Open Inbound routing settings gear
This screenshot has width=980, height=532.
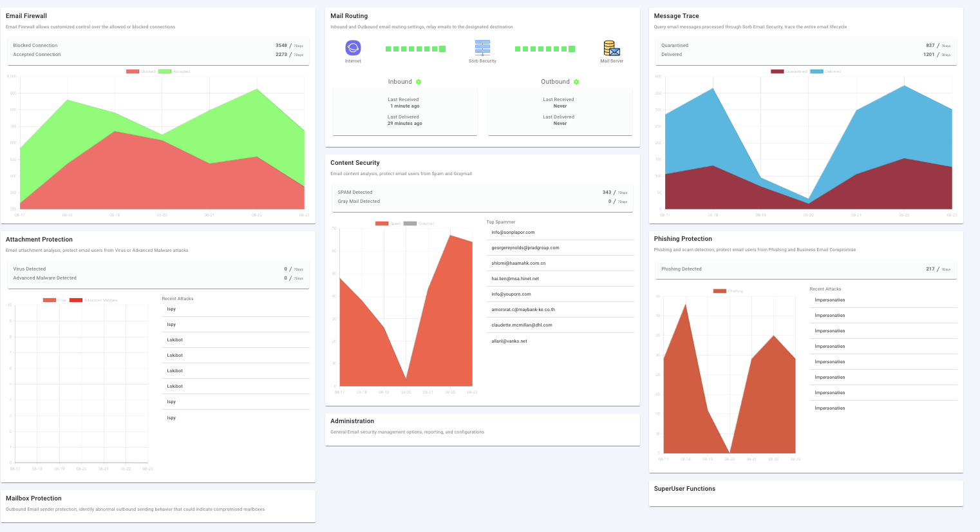[x=419, y=82]
